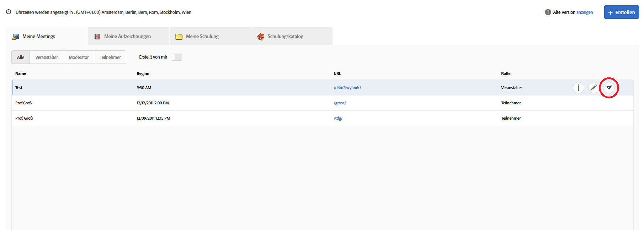Click the folder icon of Meine Schulung
The image size is (644, 230).
tap(179, 37)
